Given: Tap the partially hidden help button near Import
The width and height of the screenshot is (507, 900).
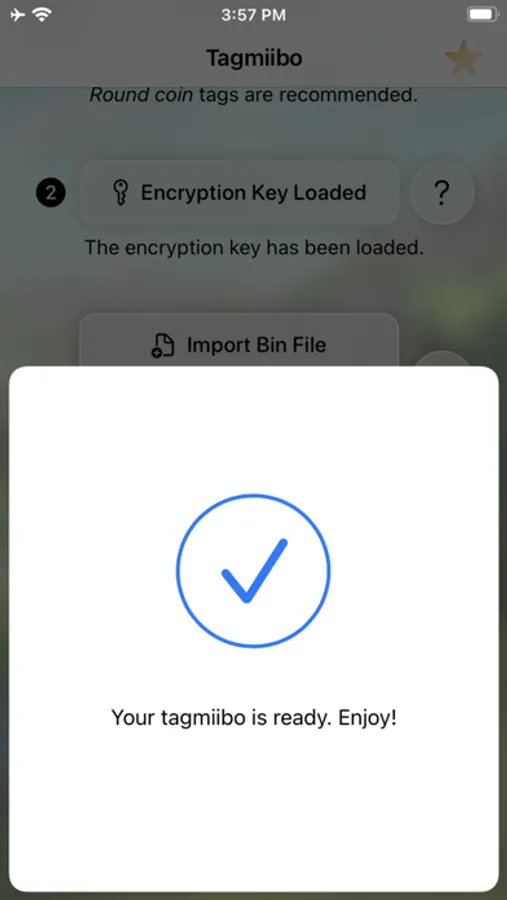Looking at the screenshot, I should point(442,359).
